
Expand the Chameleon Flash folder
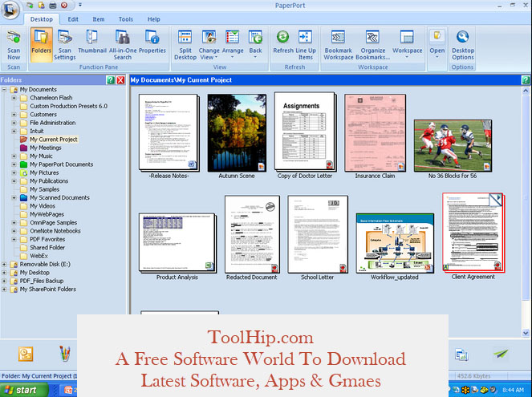14,98
